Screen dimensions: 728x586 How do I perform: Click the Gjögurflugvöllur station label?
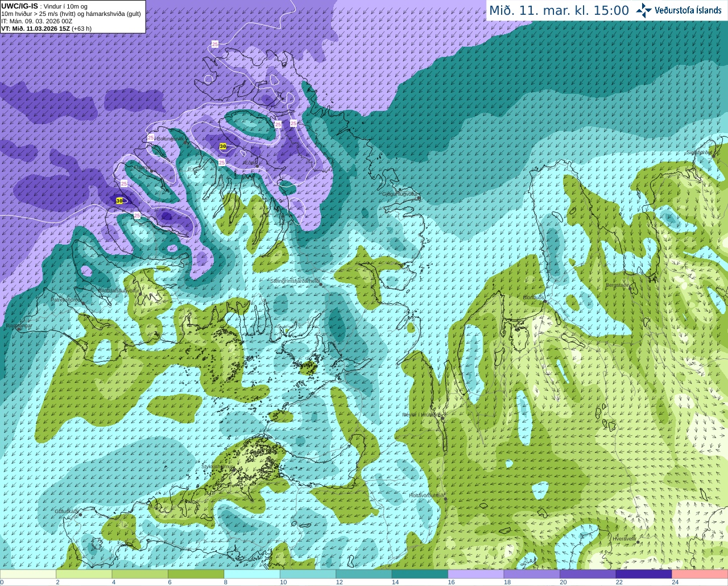400,194
